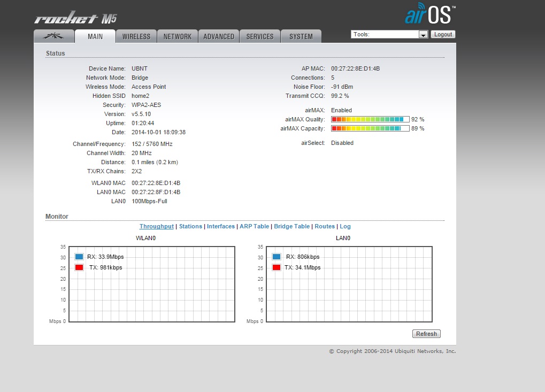Click the blue RX legend square in WLAN0 graph
The height and width of the screenshot is (392, 545).
pos(79,257)
